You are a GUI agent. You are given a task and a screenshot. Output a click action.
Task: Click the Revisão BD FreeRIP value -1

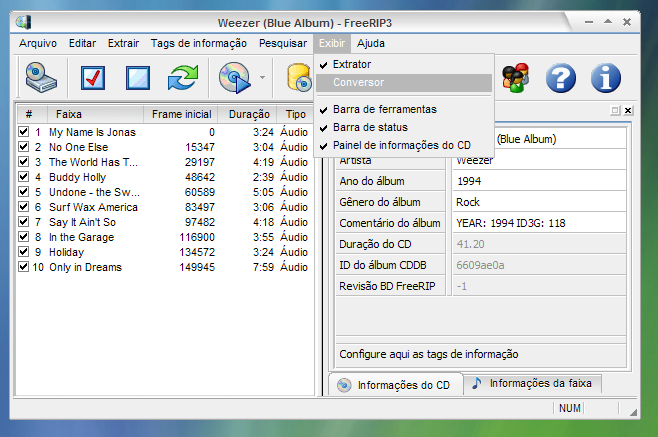(x=540, y=286)
